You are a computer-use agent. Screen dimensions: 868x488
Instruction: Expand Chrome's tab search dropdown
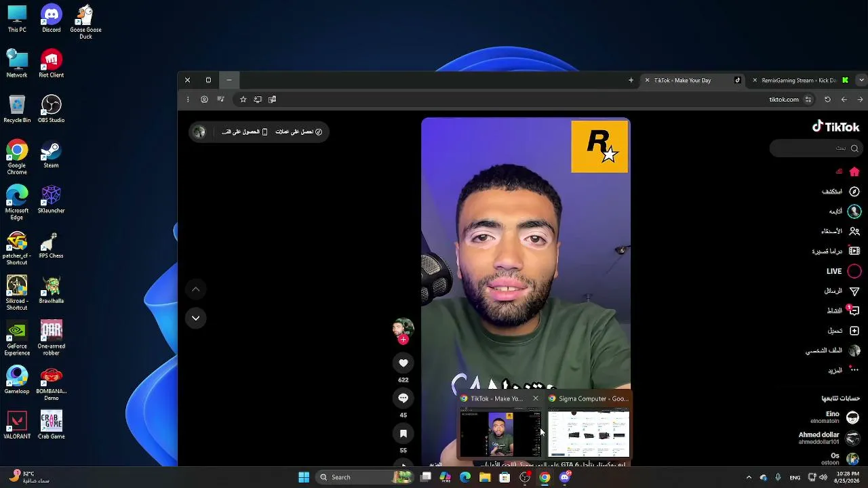coord(862,80)
